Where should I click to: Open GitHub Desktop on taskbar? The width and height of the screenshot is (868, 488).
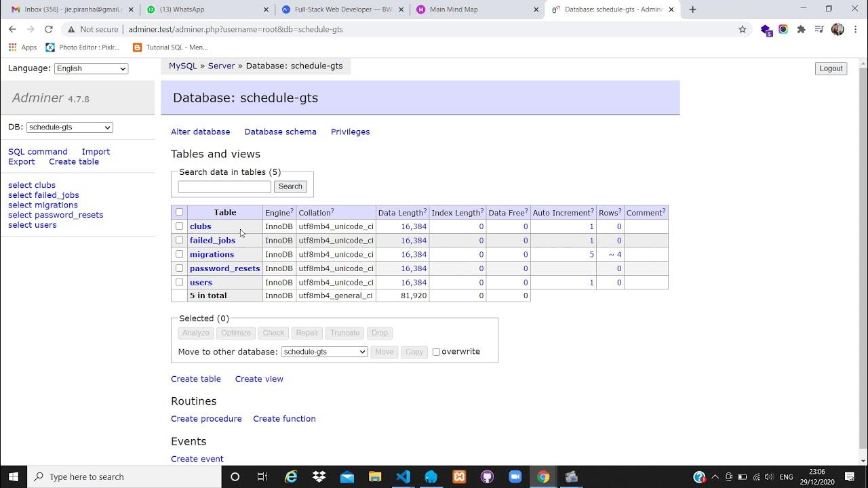pos(487,476)
